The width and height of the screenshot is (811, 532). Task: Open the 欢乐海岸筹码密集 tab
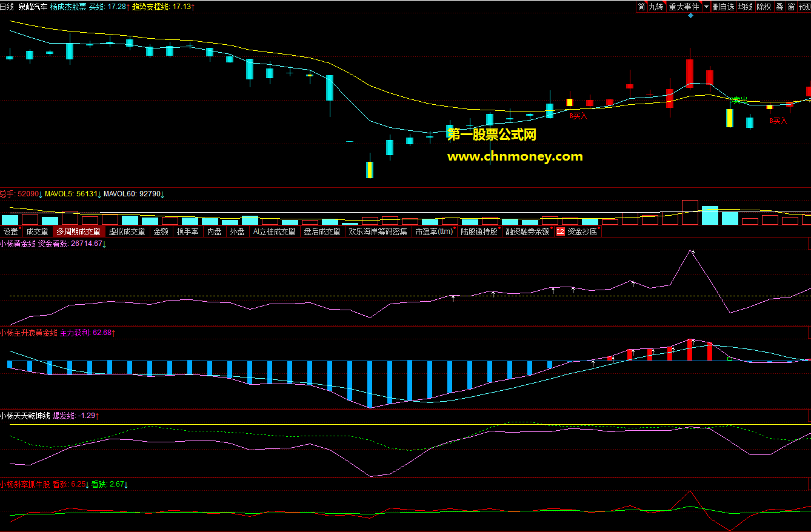point(378,231)
